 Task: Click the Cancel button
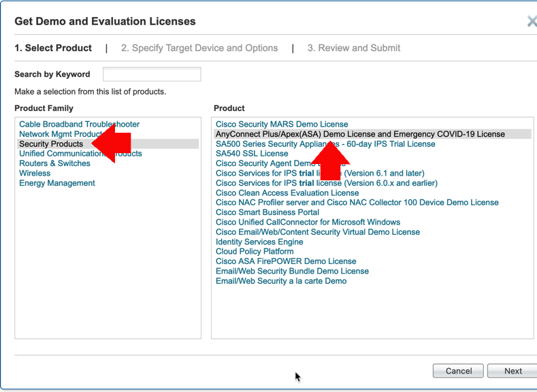click(458, 371)
